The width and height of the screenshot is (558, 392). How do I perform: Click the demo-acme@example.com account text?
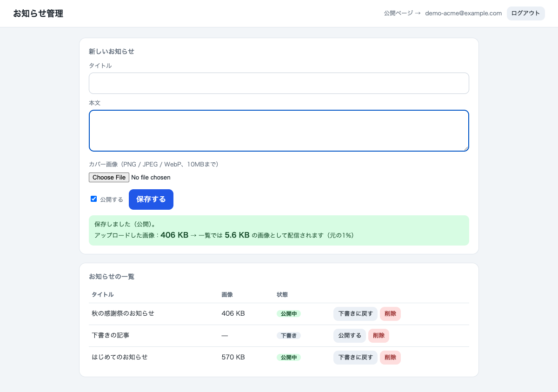coord(464,13)
